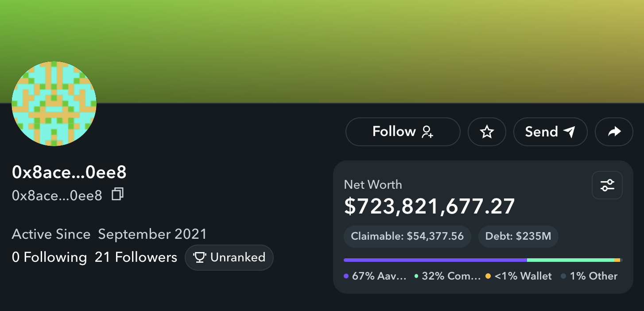Click the copy address icon
This screenshot has width=644, height=311.
click(x=117, y=194)
